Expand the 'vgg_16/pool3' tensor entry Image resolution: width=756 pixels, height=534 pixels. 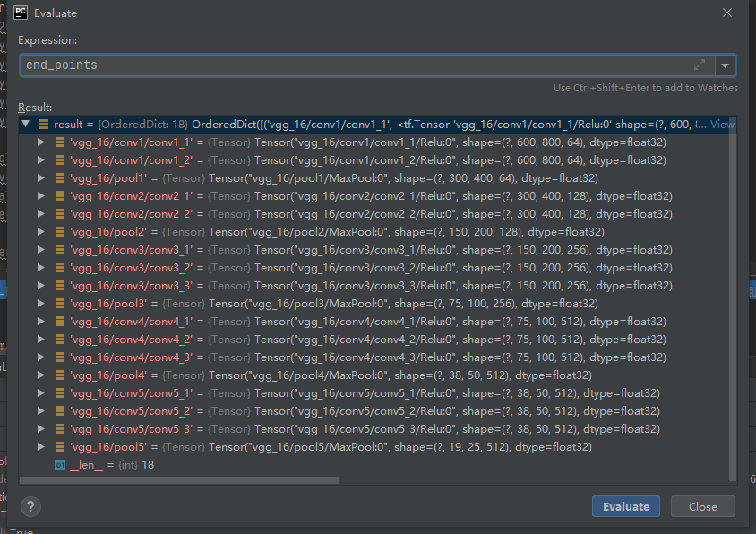[x=41, y=303]
